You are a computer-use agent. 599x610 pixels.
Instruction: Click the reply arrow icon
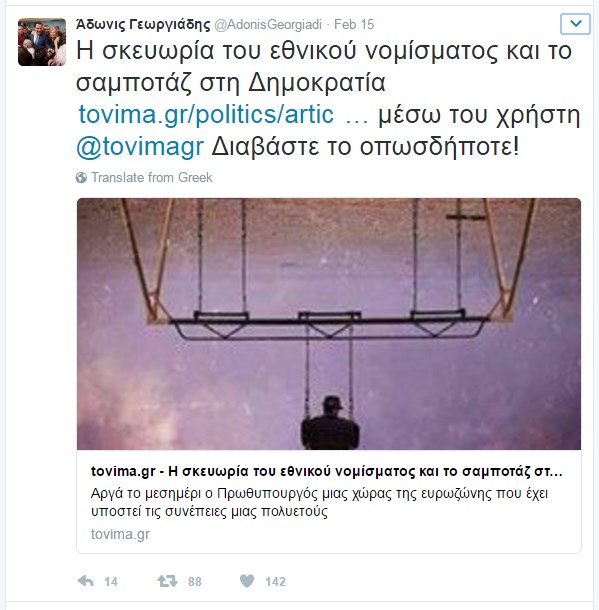click(x=86, y=581)
